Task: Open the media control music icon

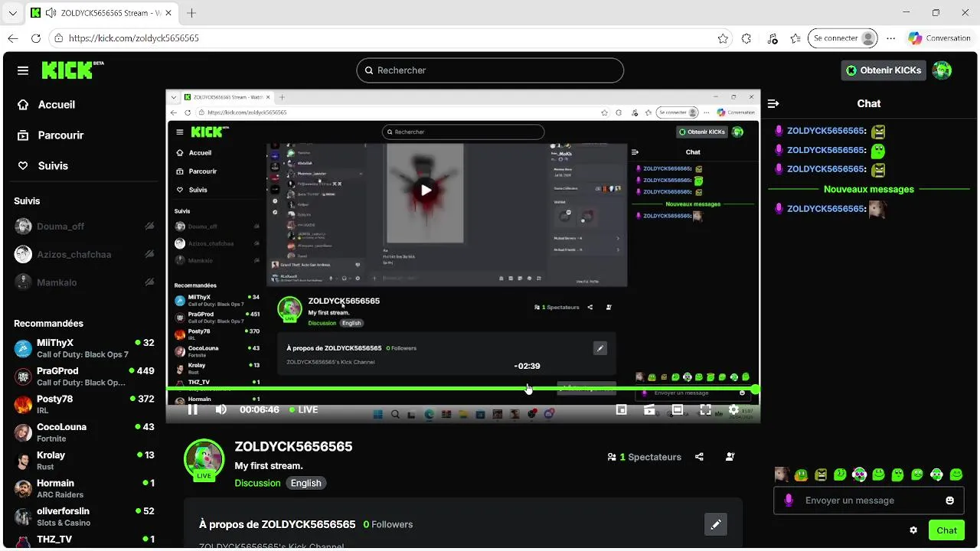Action: pos(772,38)
